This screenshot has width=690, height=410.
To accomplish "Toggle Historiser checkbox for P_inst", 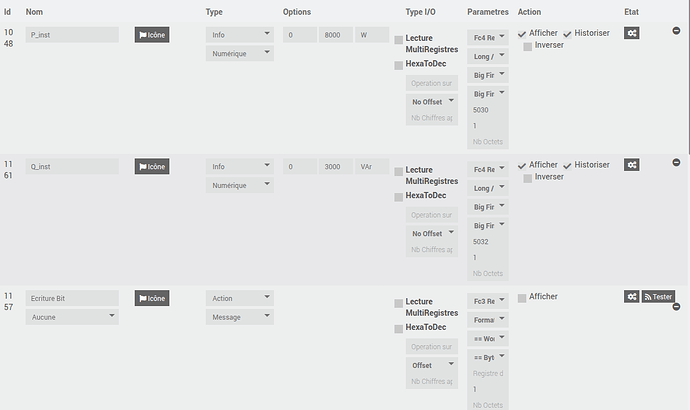I will [567, 34].
